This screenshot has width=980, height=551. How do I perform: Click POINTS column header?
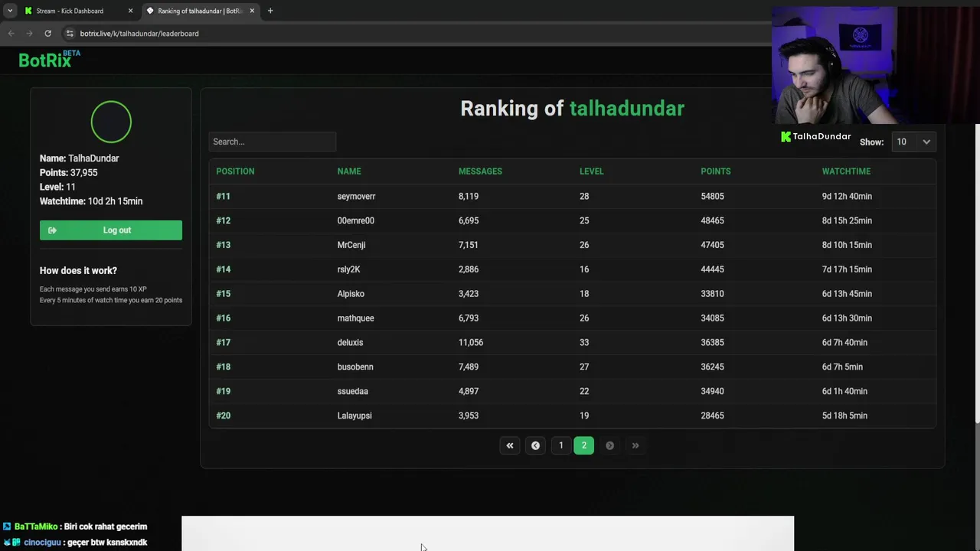click(x=716, y=171)
